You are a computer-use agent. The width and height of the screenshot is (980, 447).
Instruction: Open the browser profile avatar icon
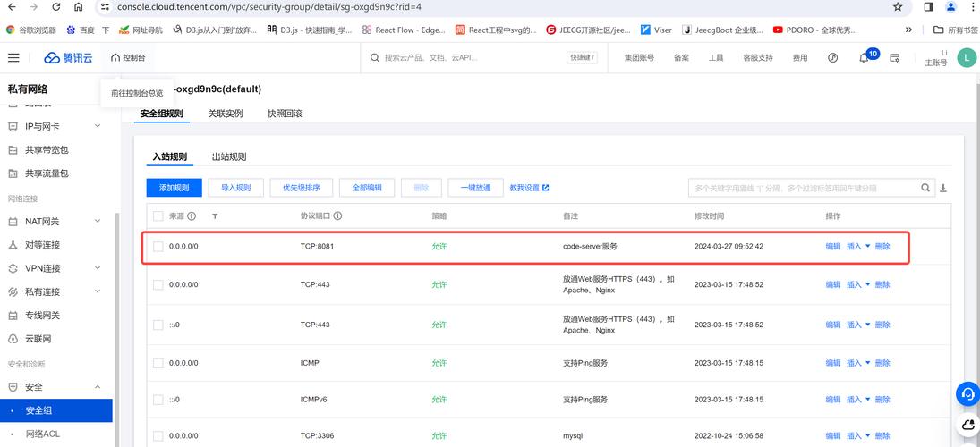[x=950, y=7]
